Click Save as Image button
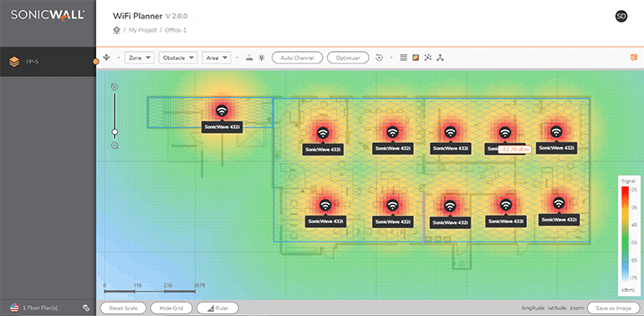This screenshot has width=644, height=316. point(614,308)
